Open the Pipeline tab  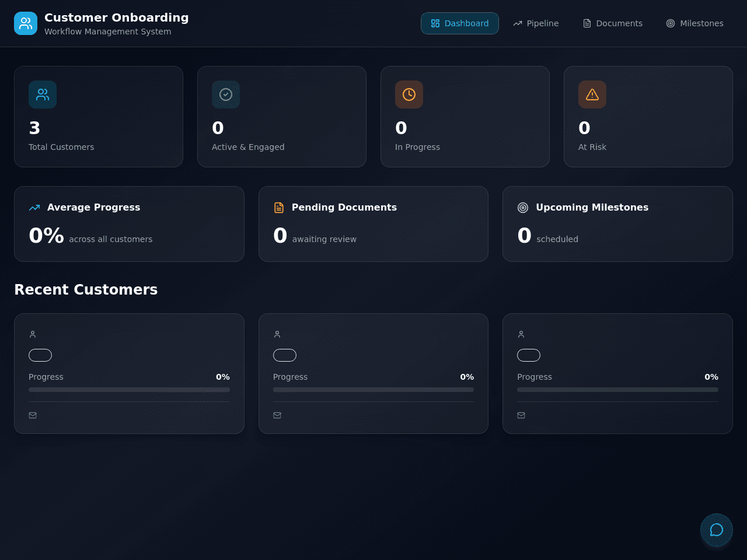pos(536,23)
